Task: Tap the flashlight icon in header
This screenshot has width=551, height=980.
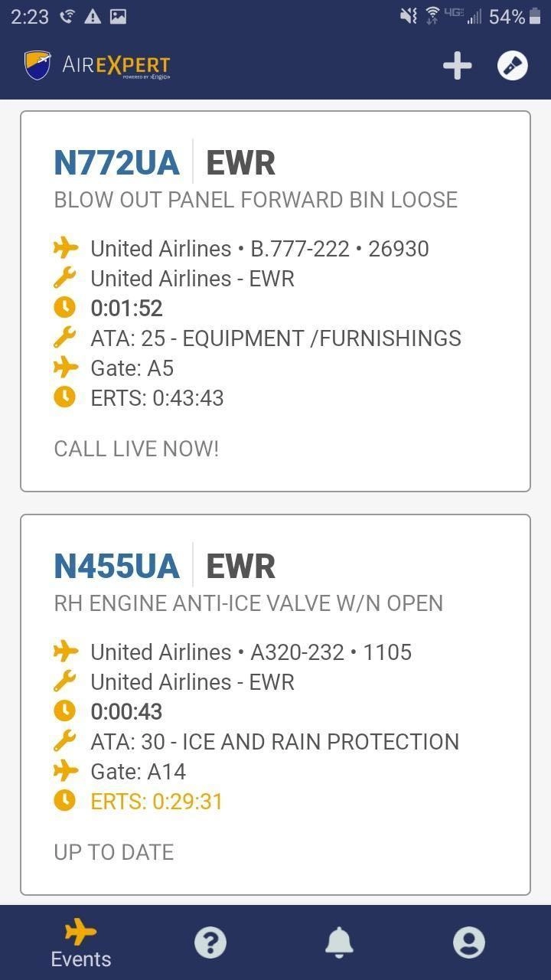Action: [512, 66]
